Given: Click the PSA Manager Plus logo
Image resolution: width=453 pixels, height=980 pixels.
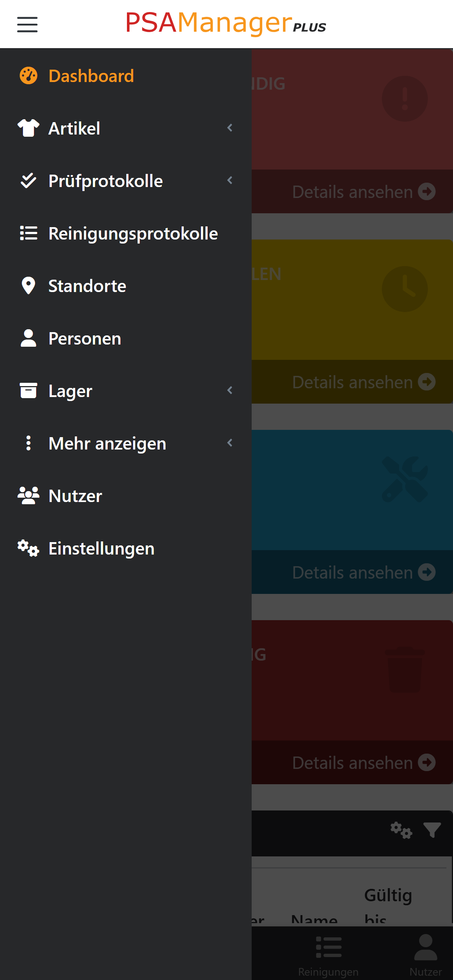Looking at the screenshot, I should point(226,24).
